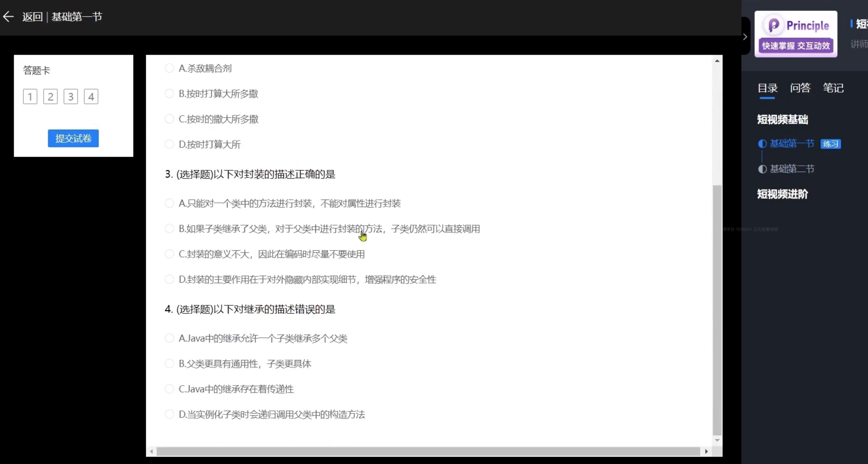The image size is (868, 464).
Task: Jump to question 3 on answer card
Action: pos(71,97)
